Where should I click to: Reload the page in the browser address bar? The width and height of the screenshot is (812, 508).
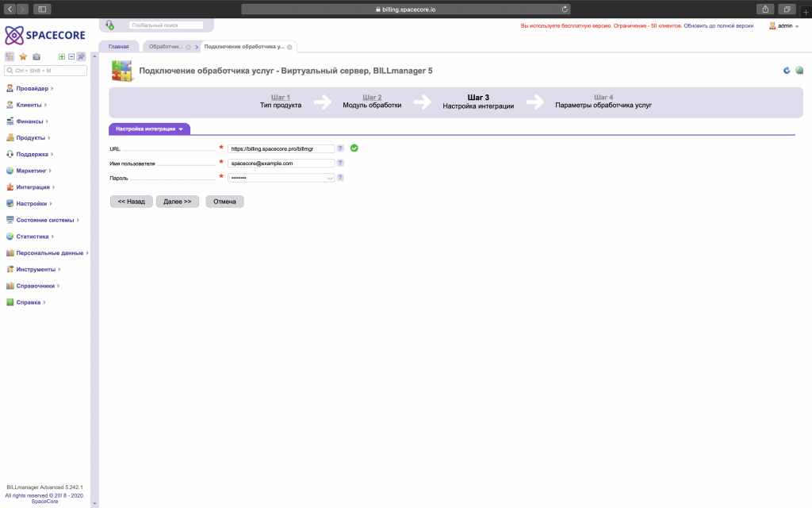565,10
